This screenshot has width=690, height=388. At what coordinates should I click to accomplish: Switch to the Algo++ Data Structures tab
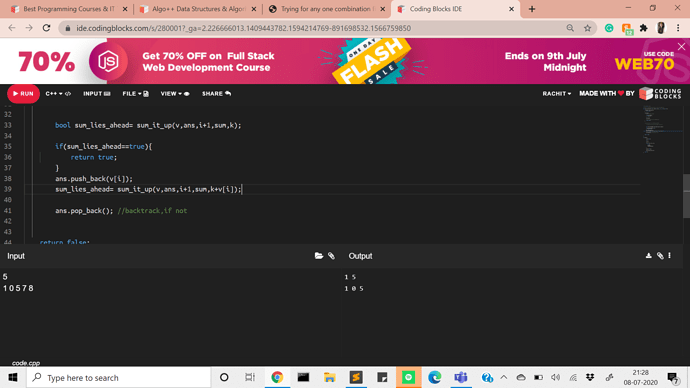(x=198, y=9)
